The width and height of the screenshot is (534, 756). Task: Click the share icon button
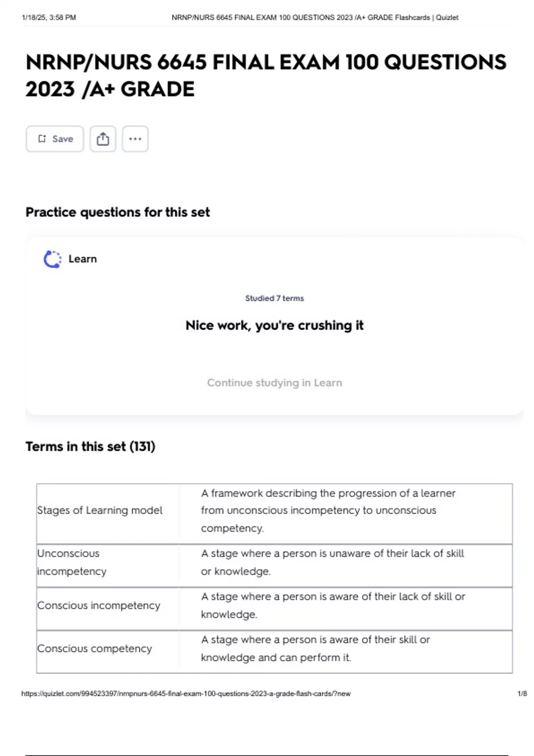(103, 139)
